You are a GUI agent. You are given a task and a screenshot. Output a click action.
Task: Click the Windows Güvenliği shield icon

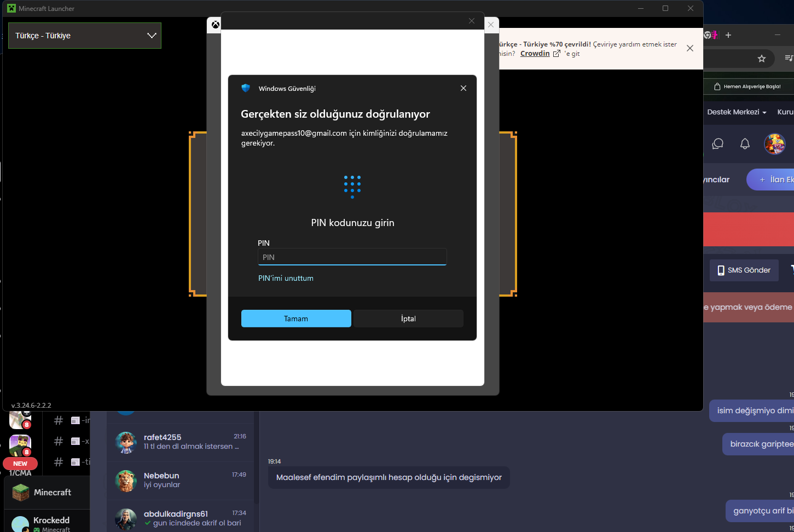tap(246, 88)
